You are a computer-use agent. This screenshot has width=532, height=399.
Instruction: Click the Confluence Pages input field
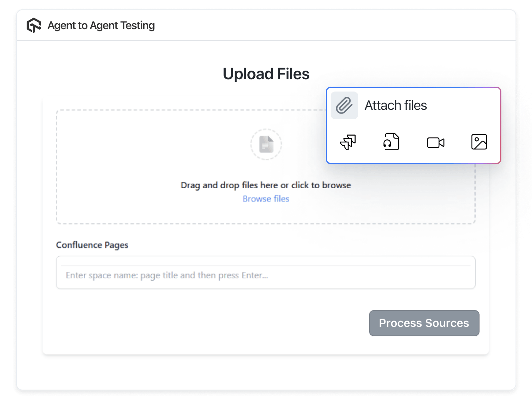pos(266,273)
